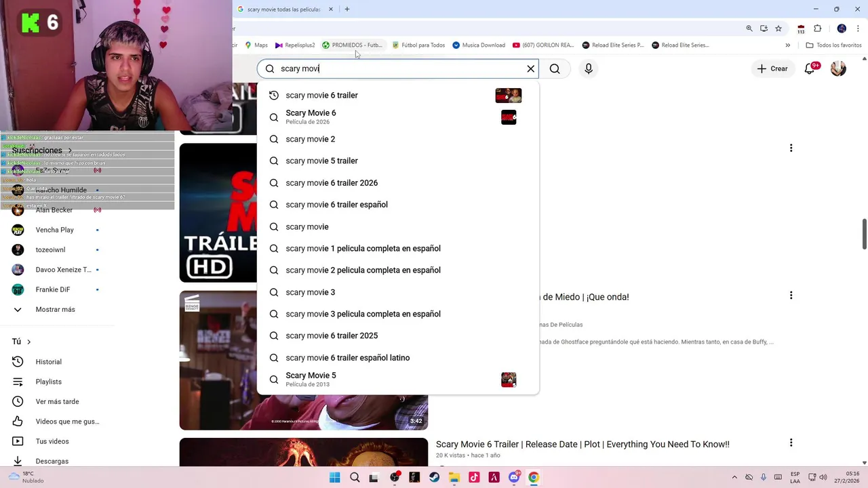
Task: Open a new browser tab with plus
Action: coord(347,9)
